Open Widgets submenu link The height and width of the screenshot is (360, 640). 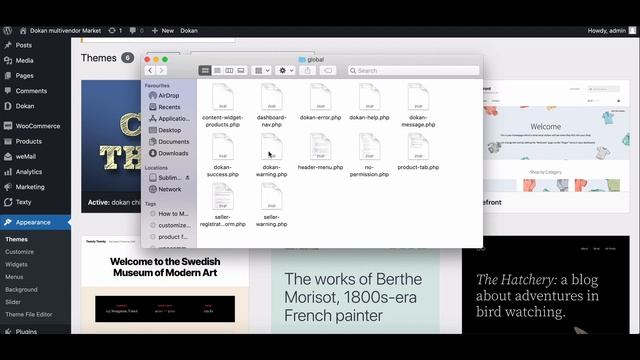pos(16,264)
